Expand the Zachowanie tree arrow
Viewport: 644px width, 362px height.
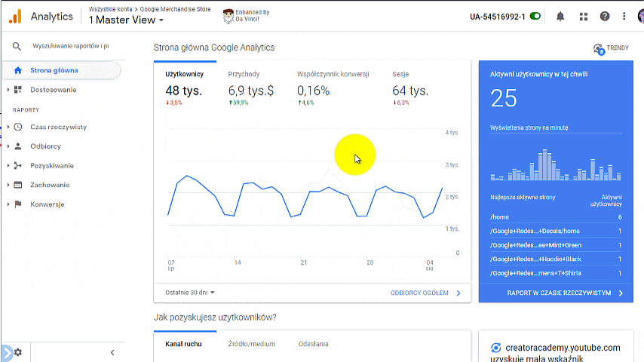(8, 185)
